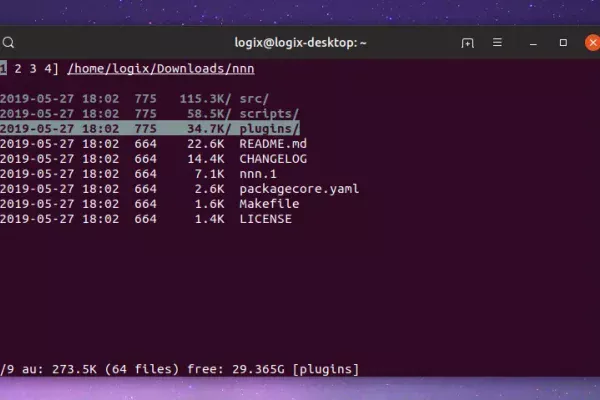Open a new terminal tab

click(x=467, y=42)
